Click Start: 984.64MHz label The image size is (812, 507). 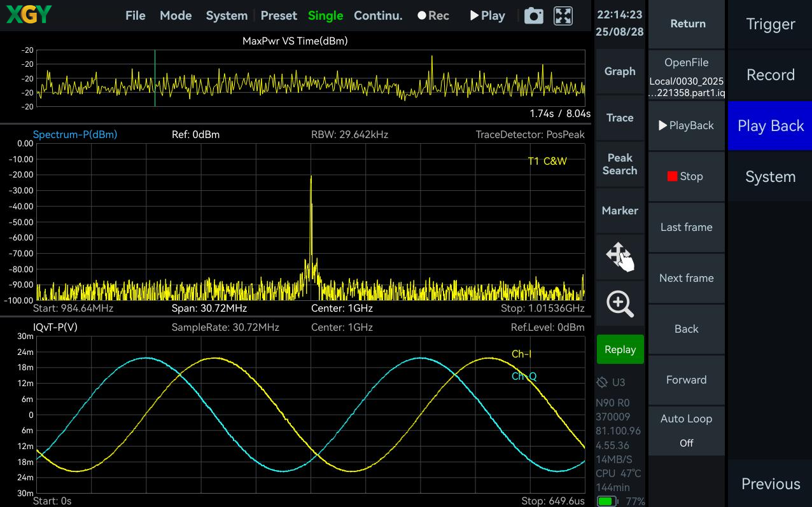point(73,309)
